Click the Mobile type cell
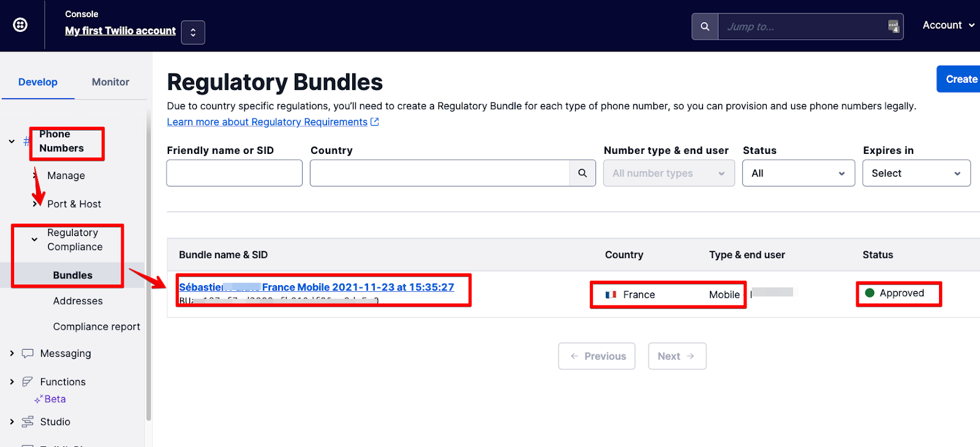 [x=725, y=295]
